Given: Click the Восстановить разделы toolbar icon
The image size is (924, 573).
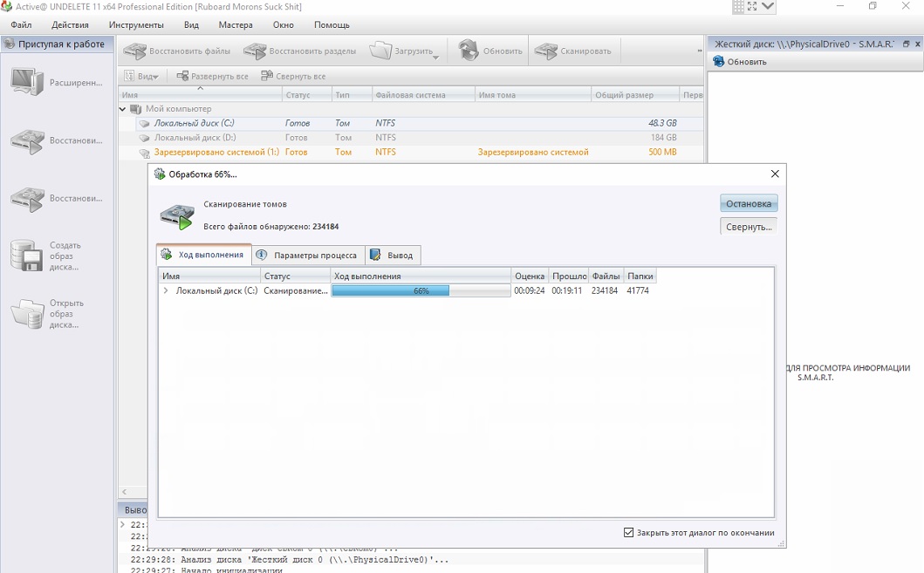Looking at the screenshot, I should [x=255, y=51].
